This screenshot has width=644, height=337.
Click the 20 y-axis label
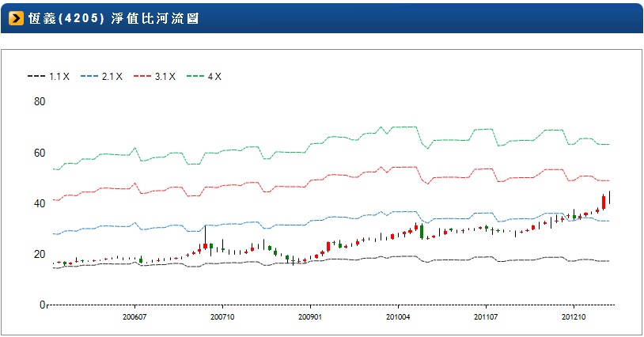pyautogui.click(x=40, y=254)
